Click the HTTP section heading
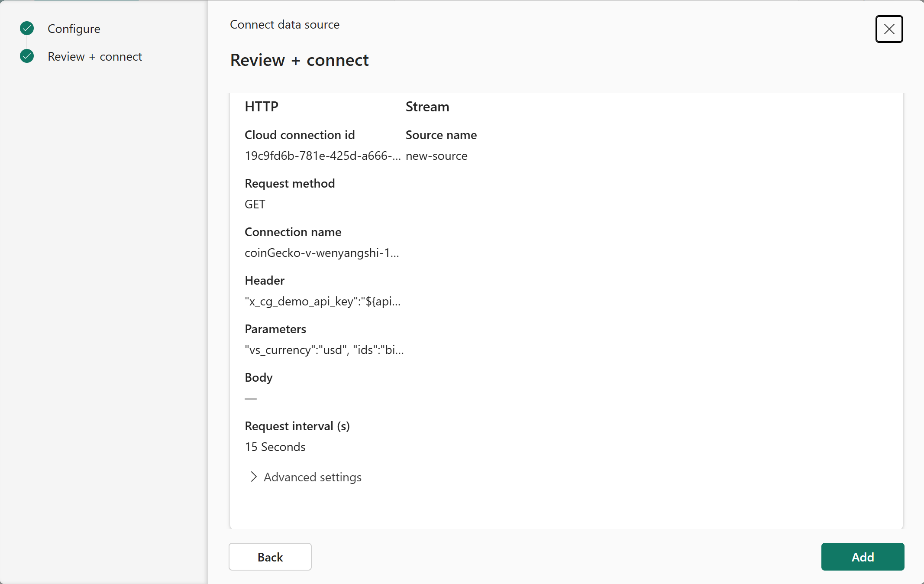924x584 pixels. pyautogui.click(x=262, y=107)
